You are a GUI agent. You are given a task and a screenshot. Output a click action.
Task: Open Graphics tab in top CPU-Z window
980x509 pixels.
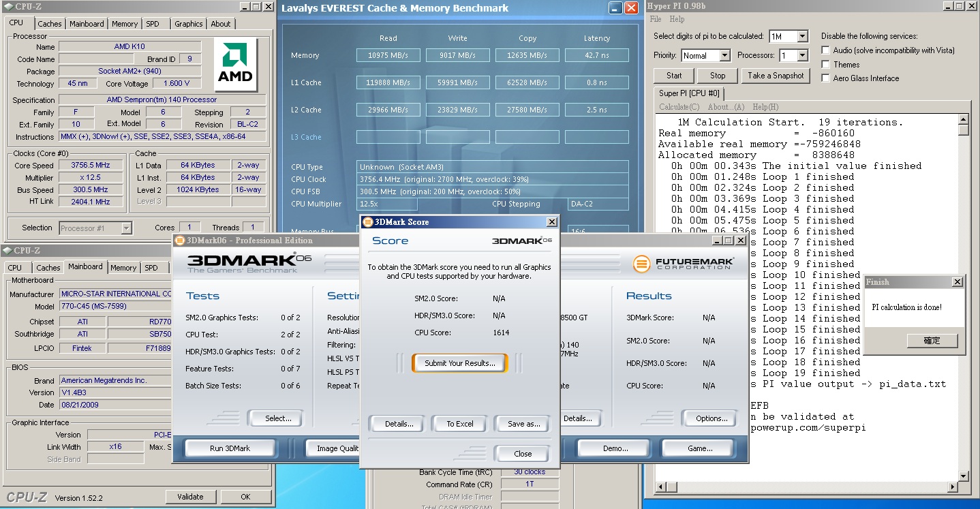pyautogui.click(x=189, y=24)
